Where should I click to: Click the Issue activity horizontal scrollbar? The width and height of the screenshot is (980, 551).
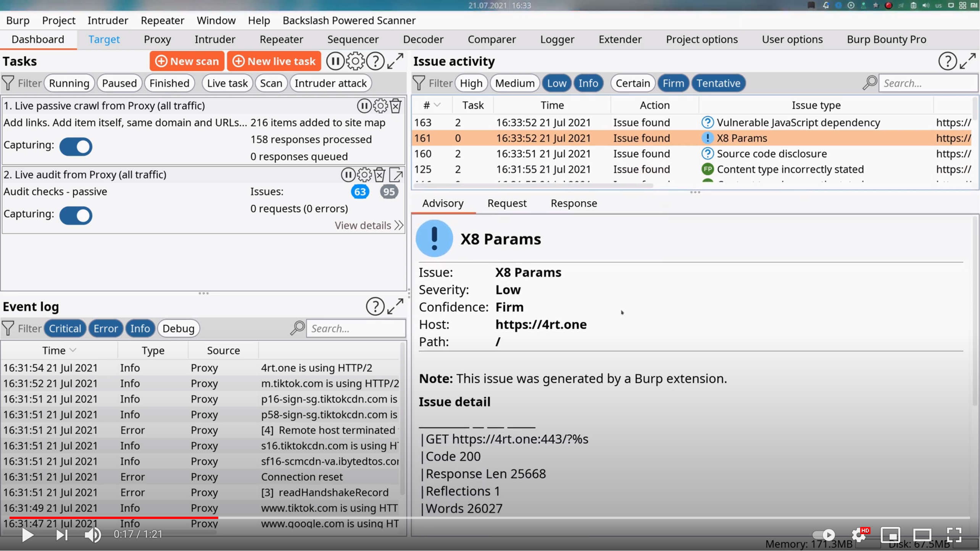pyautogui.click(x=534, y=186)
